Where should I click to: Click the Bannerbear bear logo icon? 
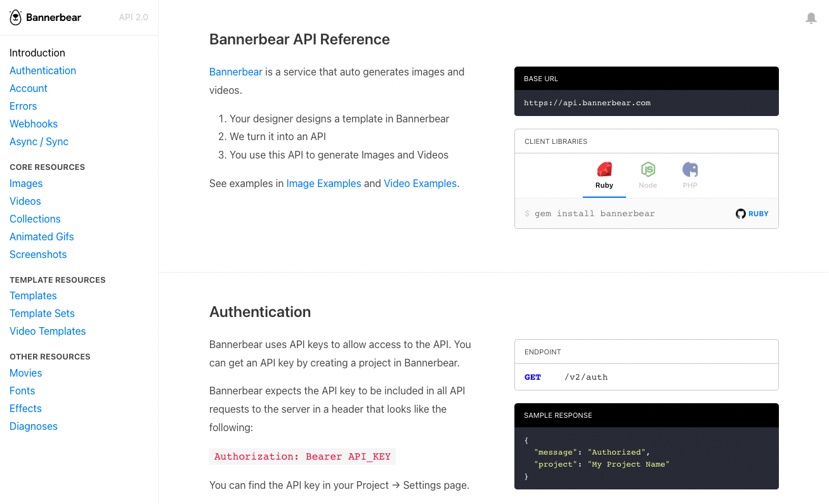point(16,17)
